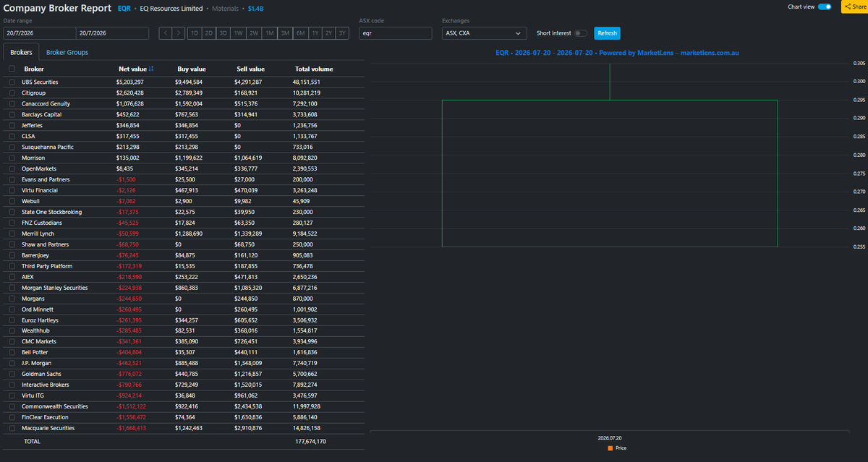868x462 pixels.
Task: Click Morgan Stanley Securities name
Action: tap(55, 288)
